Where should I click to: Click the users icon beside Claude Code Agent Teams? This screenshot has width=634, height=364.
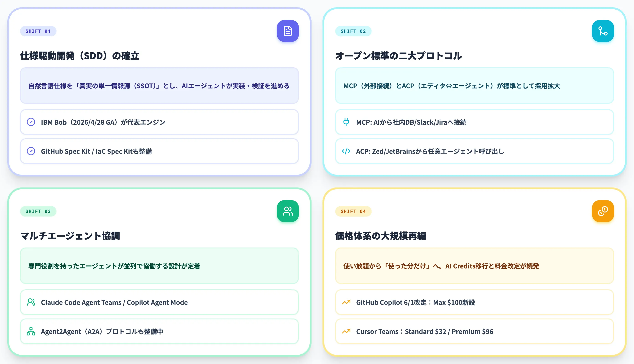(x=31, y=302)
